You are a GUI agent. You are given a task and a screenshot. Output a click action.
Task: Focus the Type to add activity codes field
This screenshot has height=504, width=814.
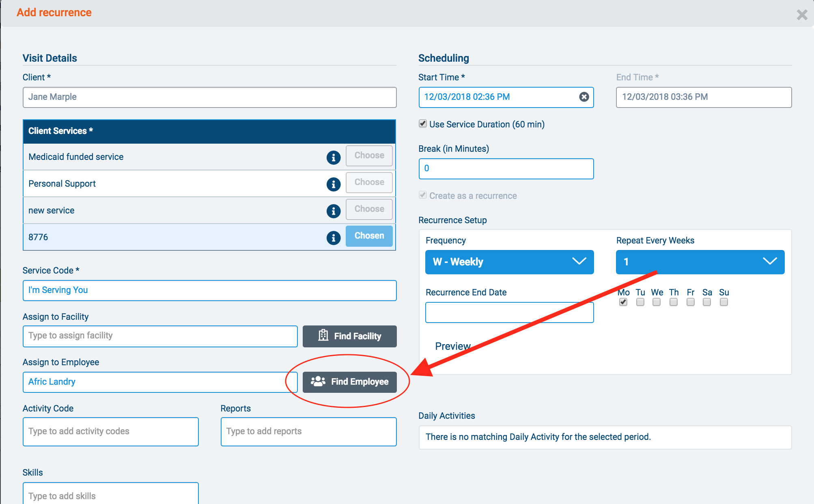click(111, 431)
